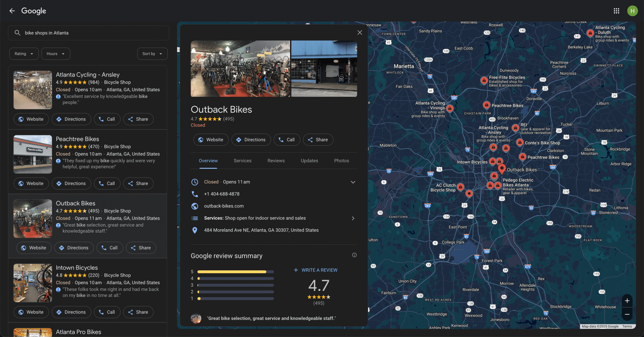This screenshot has height=337, width=644.
Task: Share the Intown Bicycles listing
Action: [x=138, y=312]
